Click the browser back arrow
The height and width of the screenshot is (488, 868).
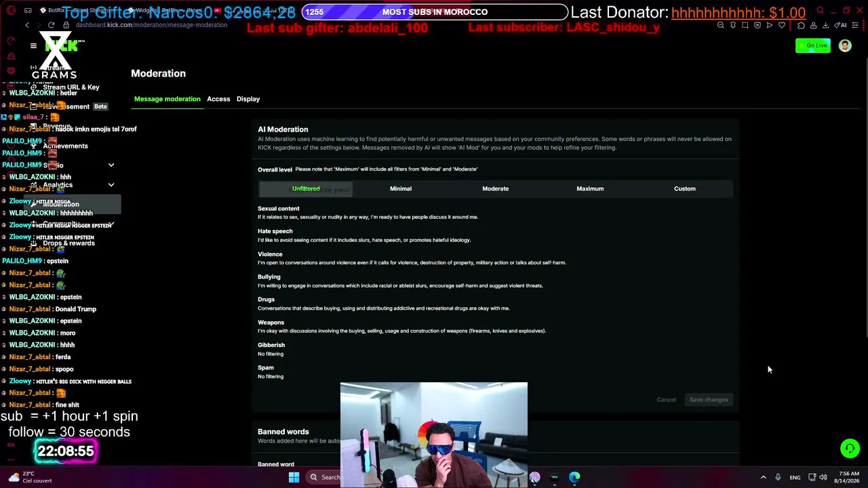(x=27, y=25)
